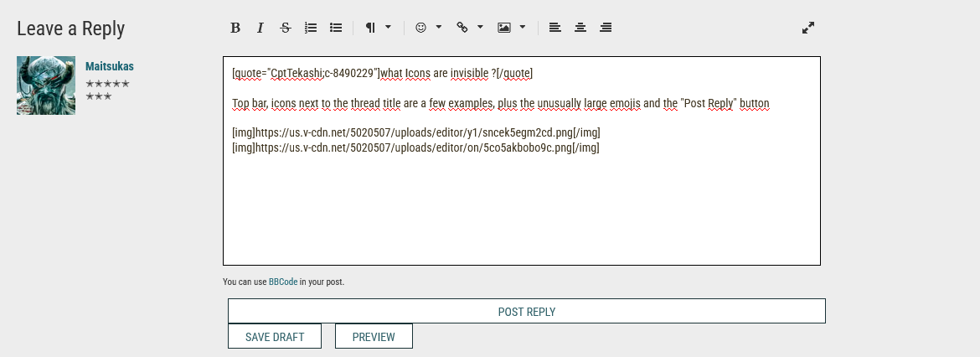Click the Maitsukas avatar picture
The image size is (980, 357).
pyautogui.click(x=46, y=85)
